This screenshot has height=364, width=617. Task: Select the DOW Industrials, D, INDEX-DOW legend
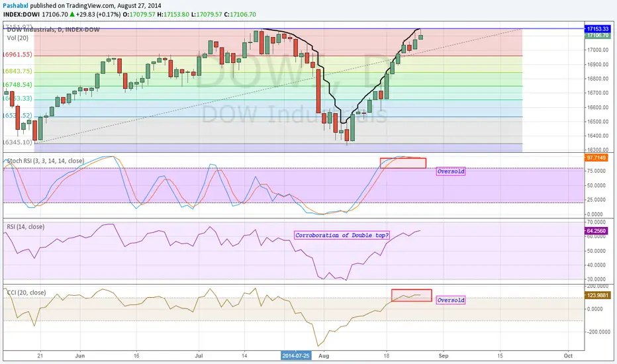tap(54, 30)
